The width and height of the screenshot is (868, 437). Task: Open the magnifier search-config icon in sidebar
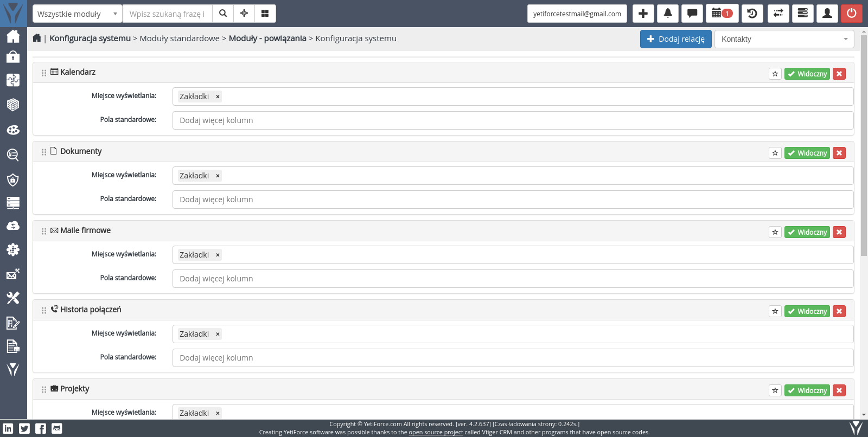(x=13, y=155)
